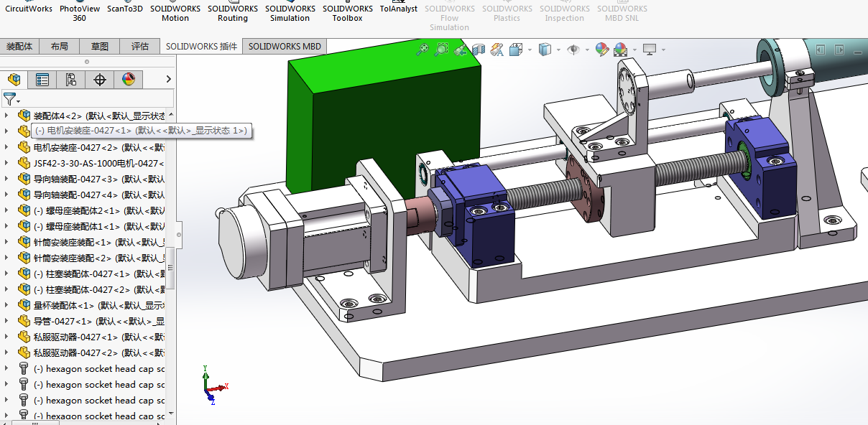Expand the (-) 螺母座装配体2<1> node

7,210
